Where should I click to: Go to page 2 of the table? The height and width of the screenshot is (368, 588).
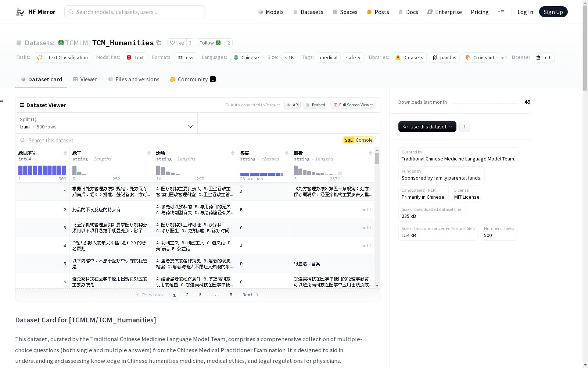coord(187,295)
